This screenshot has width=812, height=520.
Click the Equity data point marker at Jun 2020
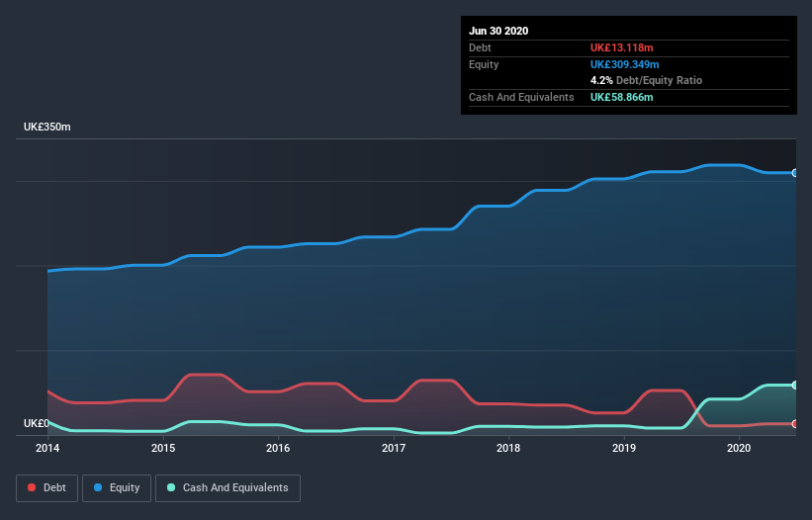795,173
